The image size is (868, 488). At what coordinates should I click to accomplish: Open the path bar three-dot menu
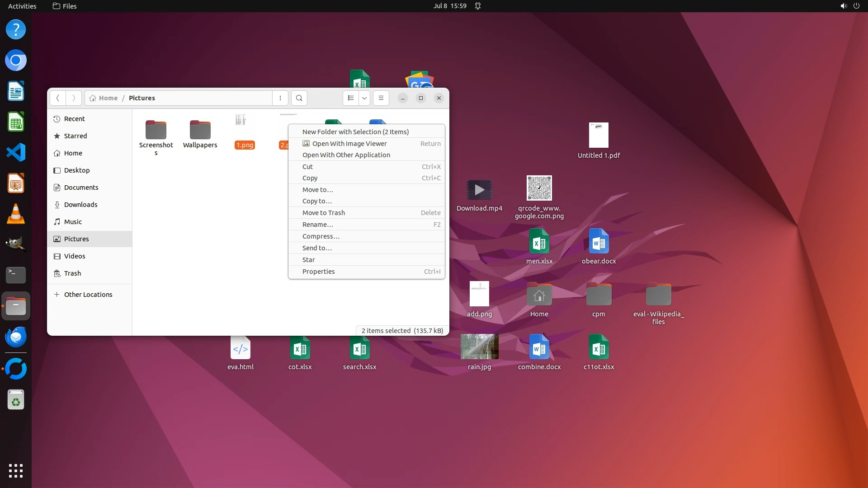pos(280,98)
